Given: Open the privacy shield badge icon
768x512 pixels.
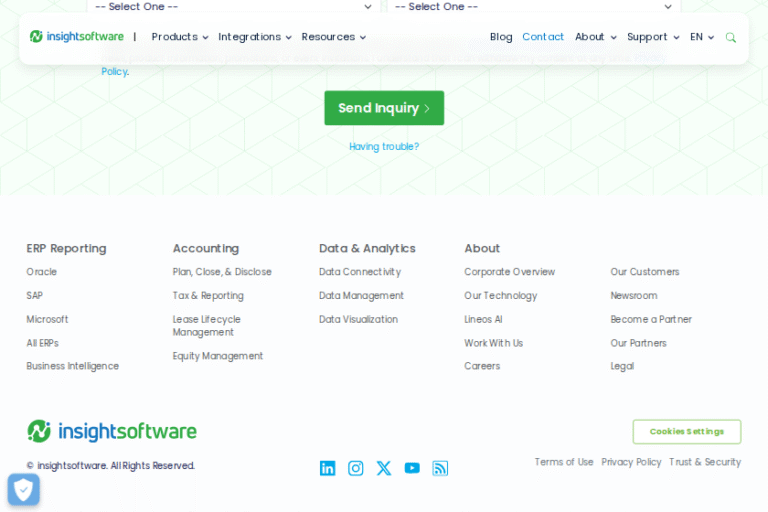Looking at the screenshot, I should tap(23, 489).
